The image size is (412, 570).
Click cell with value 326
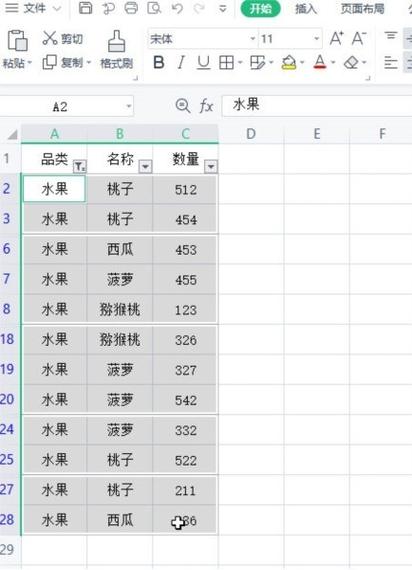point(186,340)
